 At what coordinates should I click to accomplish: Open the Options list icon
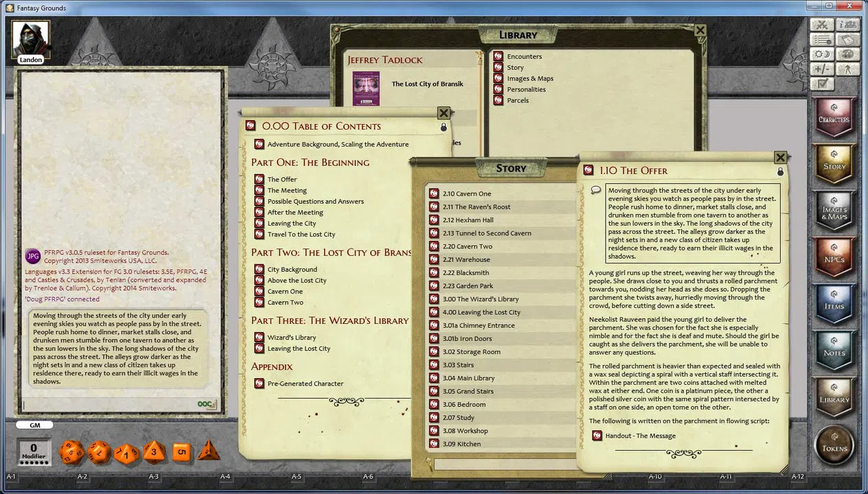(822, 40)
